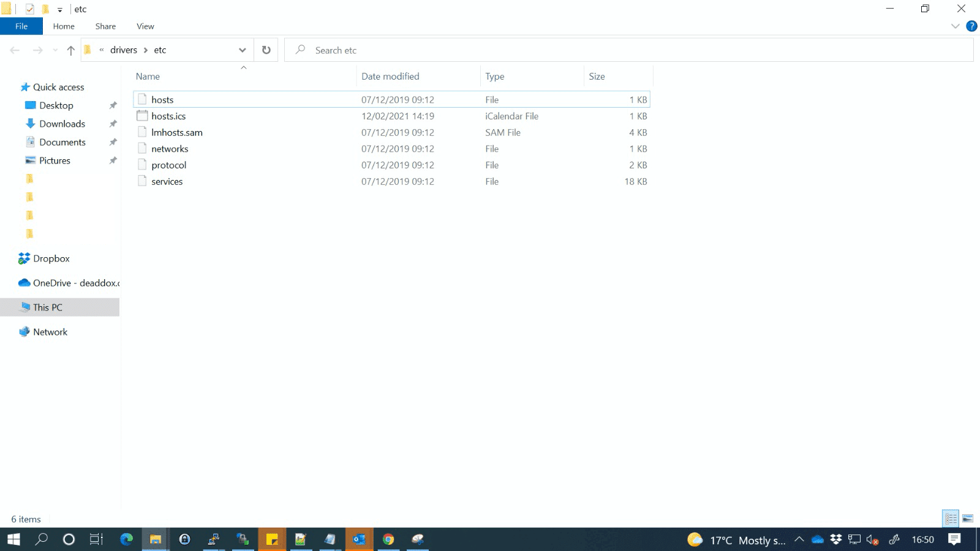
Task: Open Microsoft Edge from the taskbar
Action: pos(126,539)
